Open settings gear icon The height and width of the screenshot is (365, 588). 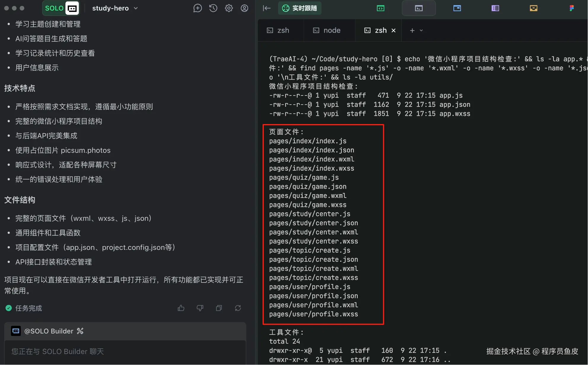pyautogui.click(x=229, y=8)
